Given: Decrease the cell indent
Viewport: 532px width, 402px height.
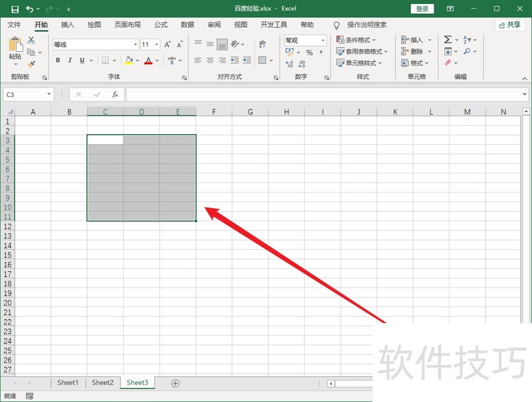Looking at the screenshot, I should point(235,60).
